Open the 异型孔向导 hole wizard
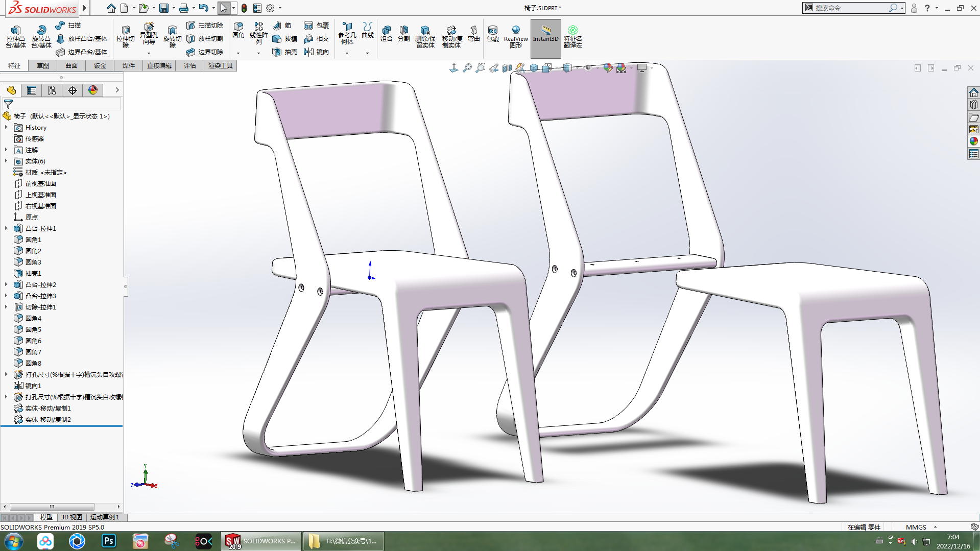This screenshot has width=980, height=551. pyautogui.click(x=149, y=34)
